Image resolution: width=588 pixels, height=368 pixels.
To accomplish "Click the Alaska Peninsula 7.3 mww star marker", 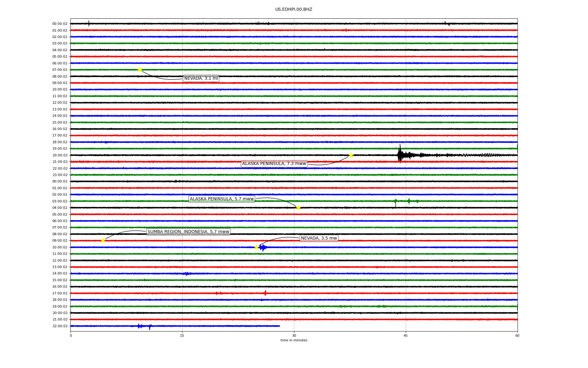I will click(351, 155).
